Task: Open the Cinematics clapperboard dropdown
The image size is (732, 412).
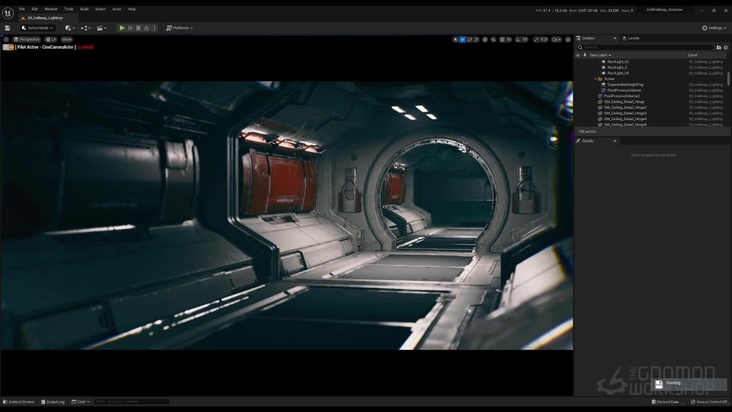Action: click(101, 28)
